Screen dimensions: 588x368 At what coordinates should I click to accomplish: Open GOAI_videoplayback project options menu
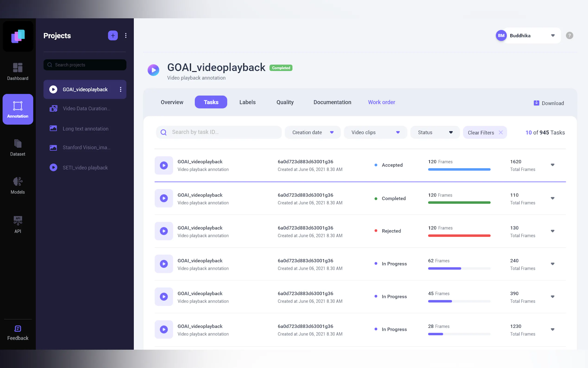coord(121,89)
